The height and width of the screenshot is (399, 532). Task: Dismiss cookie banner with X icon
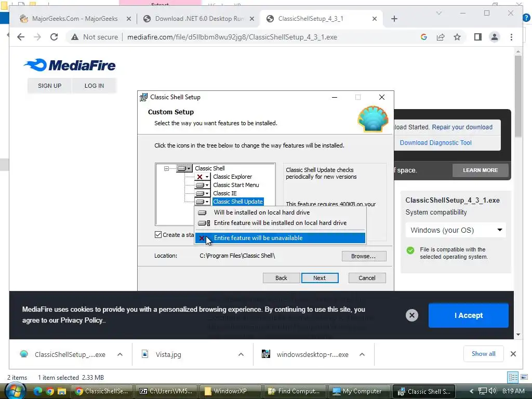[411, 315]
